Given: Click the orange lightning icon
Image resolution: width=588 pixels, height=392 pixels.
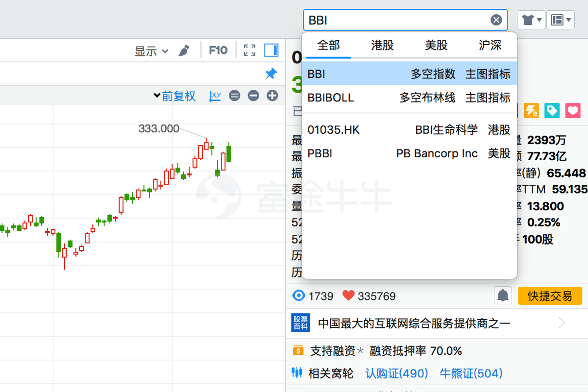Looking at the screenshot, I should [531, 111].
